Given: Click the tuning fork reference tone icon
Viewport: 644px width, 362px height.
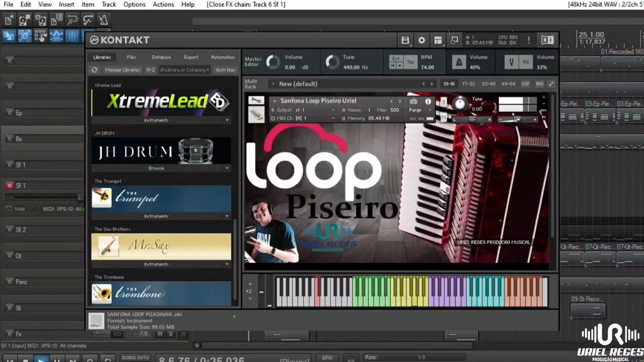Looking at the screenshot, I should click(512, 62).
